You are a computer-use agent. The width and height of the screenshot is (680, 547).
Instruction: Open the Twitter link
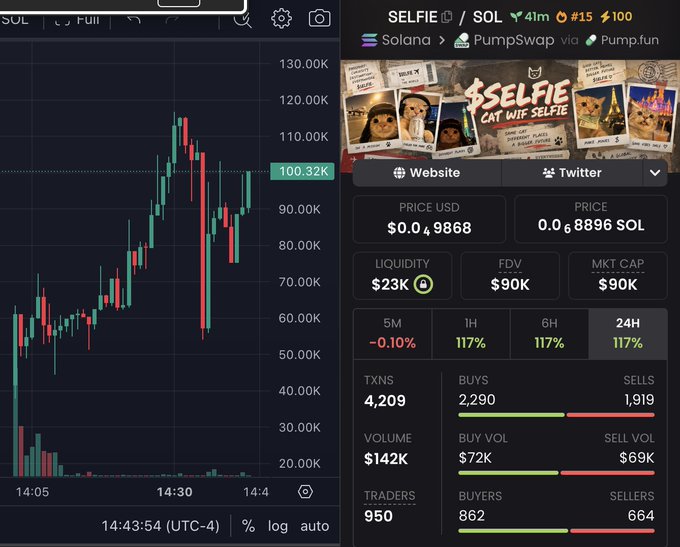point(572,173)
